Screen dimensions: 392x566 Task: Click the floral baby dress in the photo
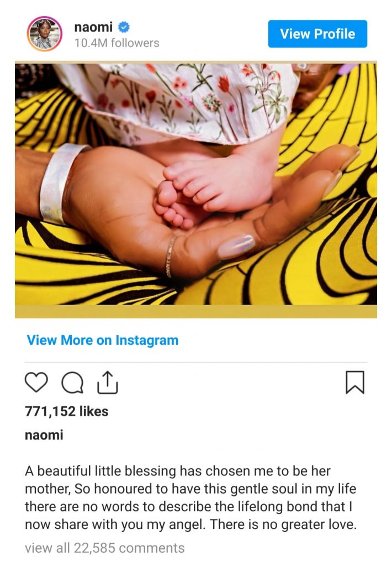click(177, 99)
